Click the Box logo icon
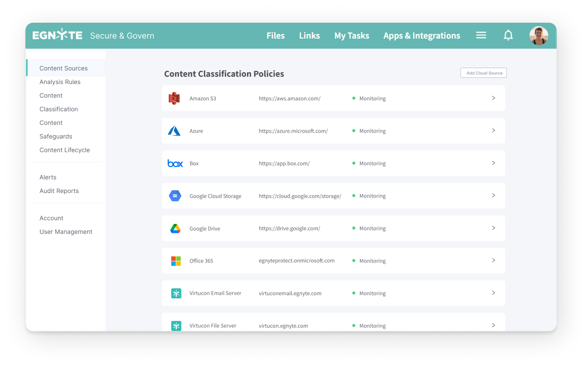This screenshot has width=588, height=365. pos(175,163)
